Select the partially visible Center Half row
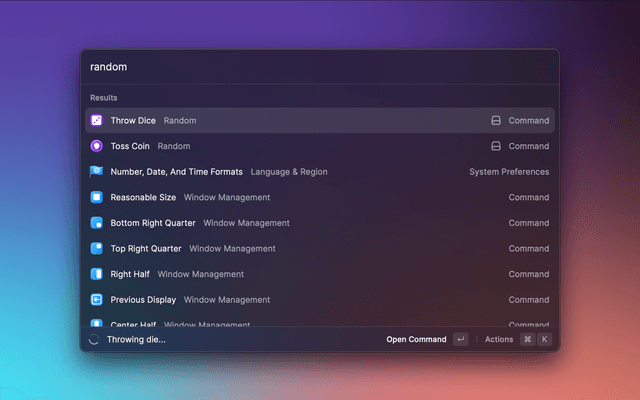 300,324
